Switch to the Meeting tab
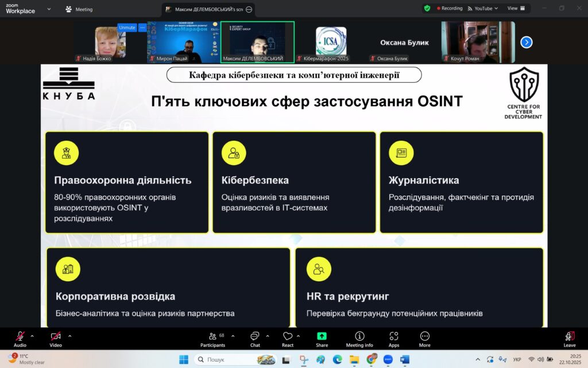The image size is (588, 368). coord(79,9)
